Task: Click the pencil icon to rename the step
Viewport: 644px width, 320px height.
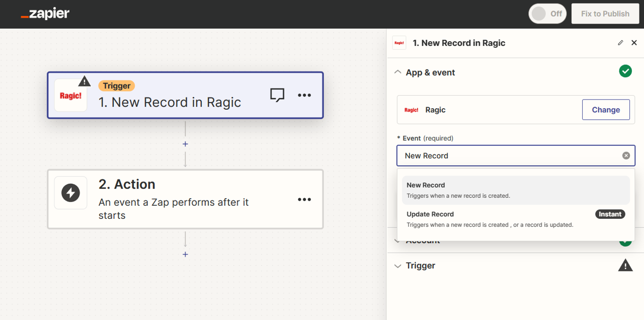Action: point(620,43)
